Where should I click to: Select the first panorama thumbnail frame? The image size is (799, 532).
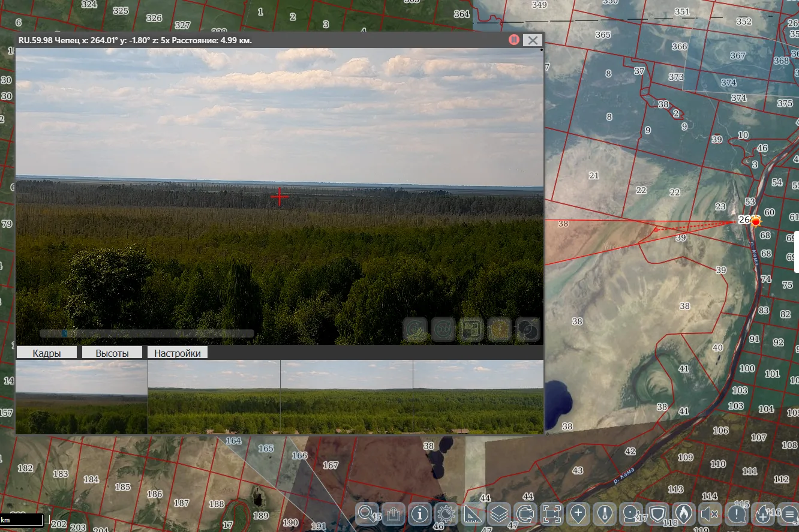[82, 397]
